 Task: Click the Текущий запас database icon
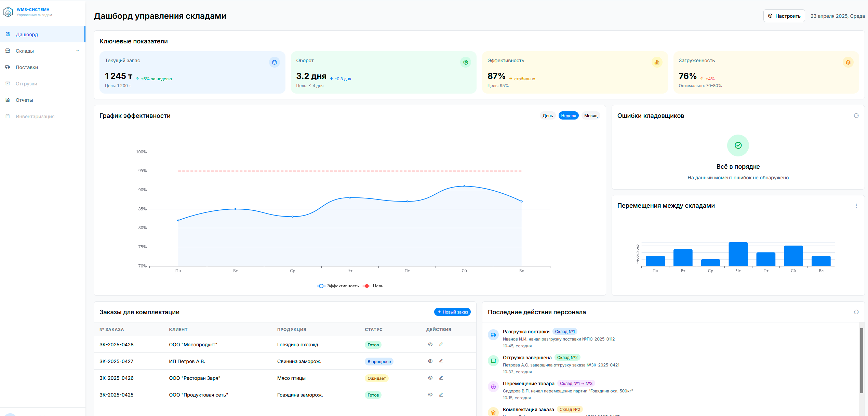click(274, 62)
